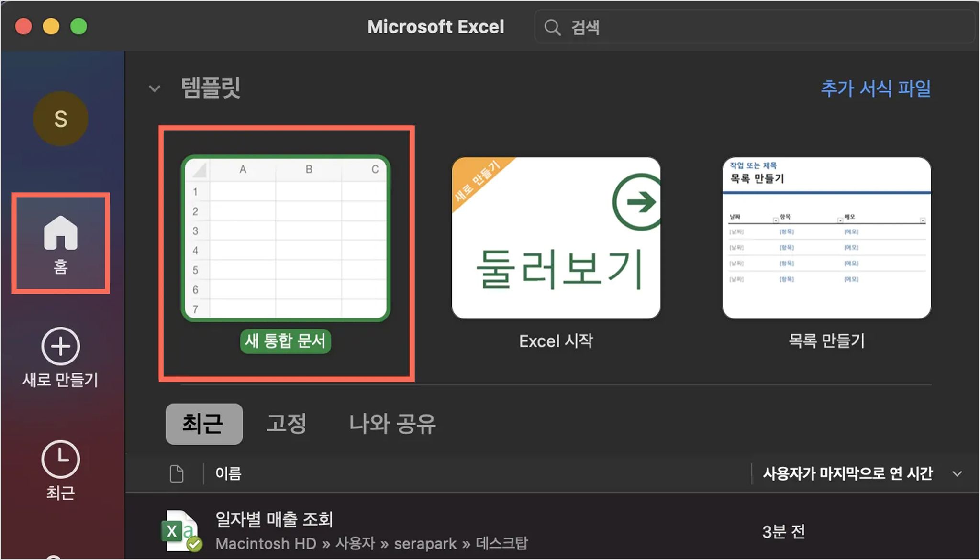Image resolution: width=980 pixels, height=560 pixels.
Task: Open the 일자별 매출 조회 file name
Action: (274, 519)
